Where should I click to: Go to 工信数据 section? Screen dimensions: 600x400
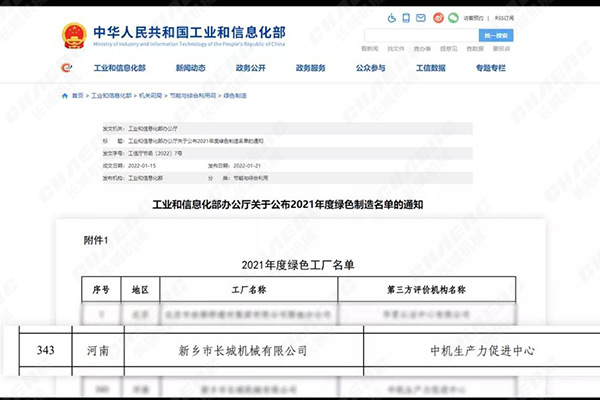pyautogui.click(x=430, y=68)
